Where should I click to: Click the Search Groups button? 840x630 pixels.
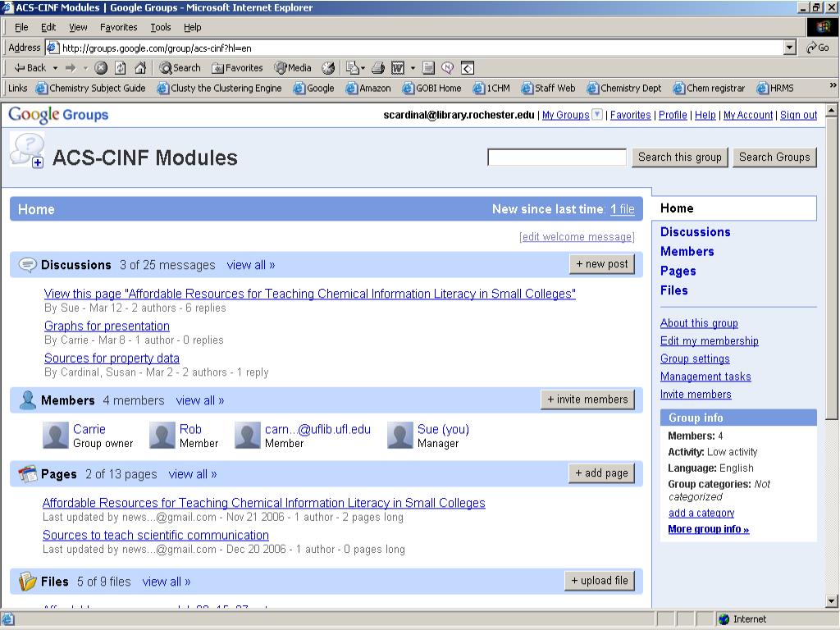pos(774,157)
